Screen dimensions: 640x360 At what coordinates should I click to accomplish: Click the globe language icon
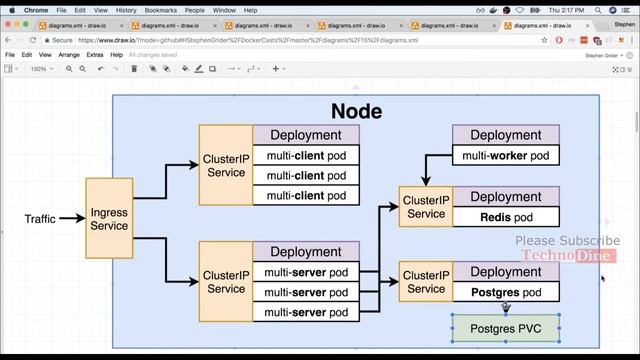pos(630,55)
